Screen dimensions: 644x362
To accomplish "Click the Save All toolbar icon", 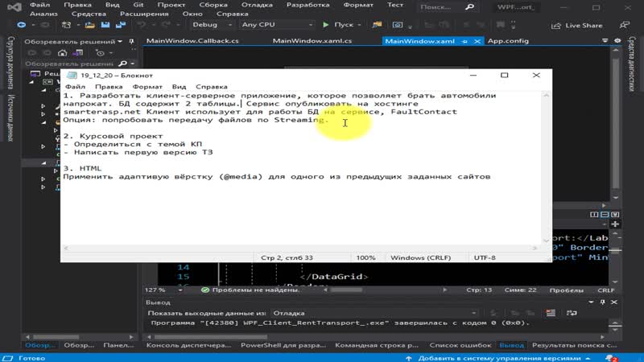I will (x=120, y=25).
